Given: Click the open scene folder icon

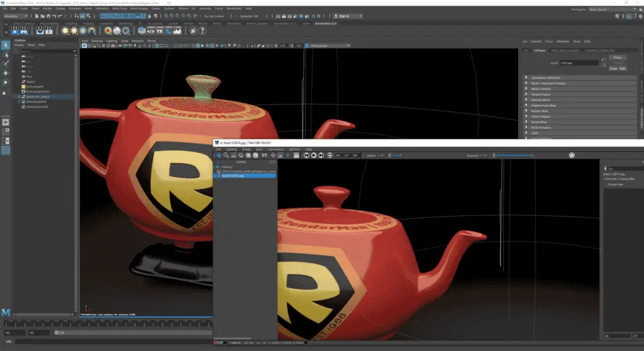Looking at the screenshot, I should (42, 16).
